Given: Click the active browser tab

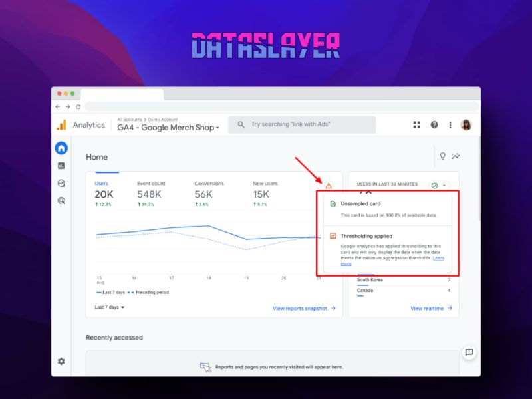Looking at the screenshot, I should click(122, 94).
